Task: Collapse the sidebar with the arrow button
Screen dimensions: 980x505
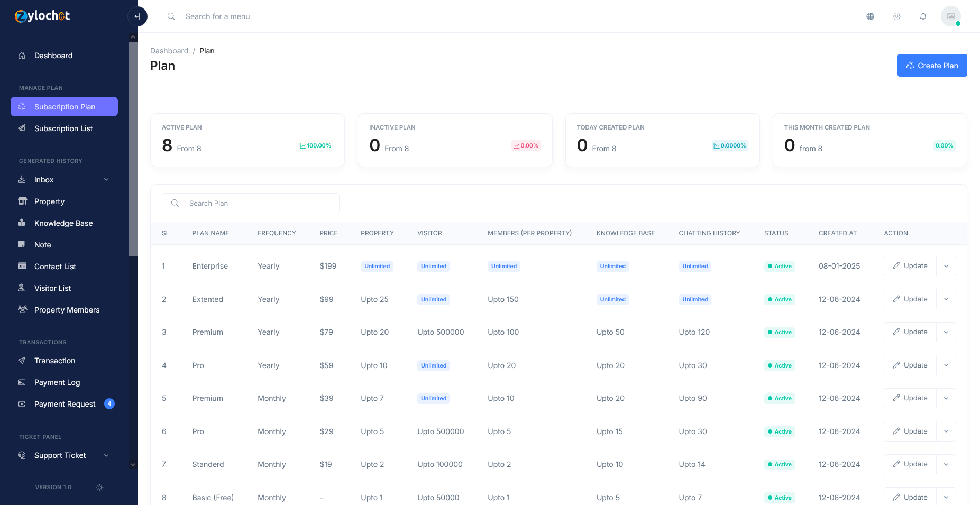Action: pos(138,16)
